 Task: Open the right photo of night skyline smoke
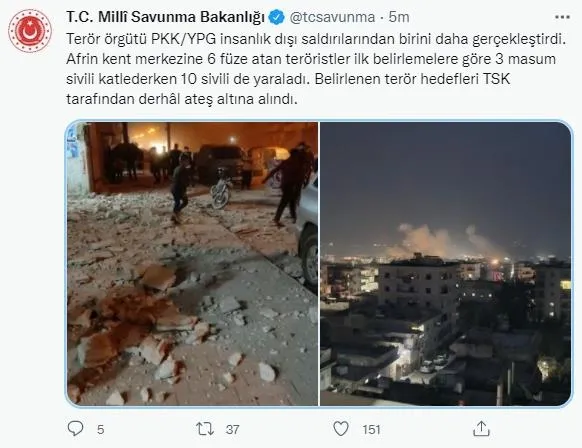click(445, 264)
